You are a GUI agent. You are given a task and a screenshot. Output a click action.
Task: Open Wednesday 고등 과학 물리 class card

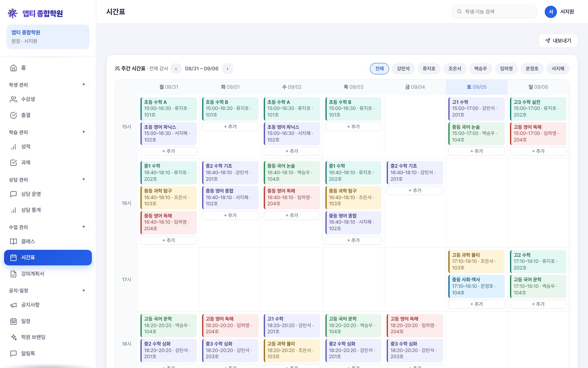coord(292,350)
